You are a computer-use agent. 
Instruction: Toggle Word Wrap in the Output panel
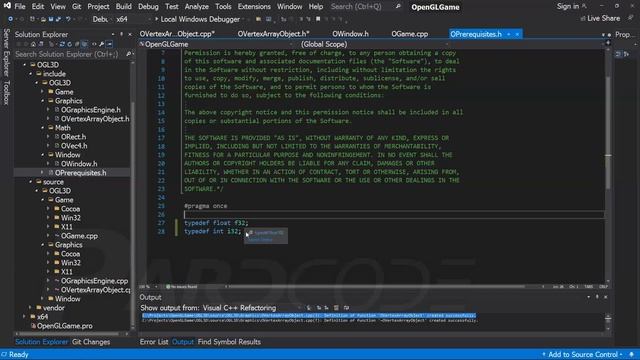click(347, 308)
